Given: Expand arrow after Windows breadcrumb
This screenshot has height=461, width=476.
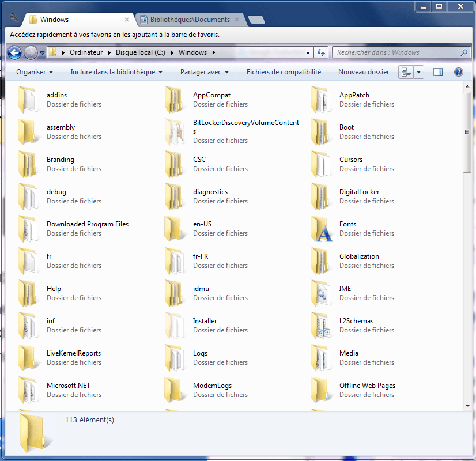Looking at the screenshot, I should click(214, 52).
